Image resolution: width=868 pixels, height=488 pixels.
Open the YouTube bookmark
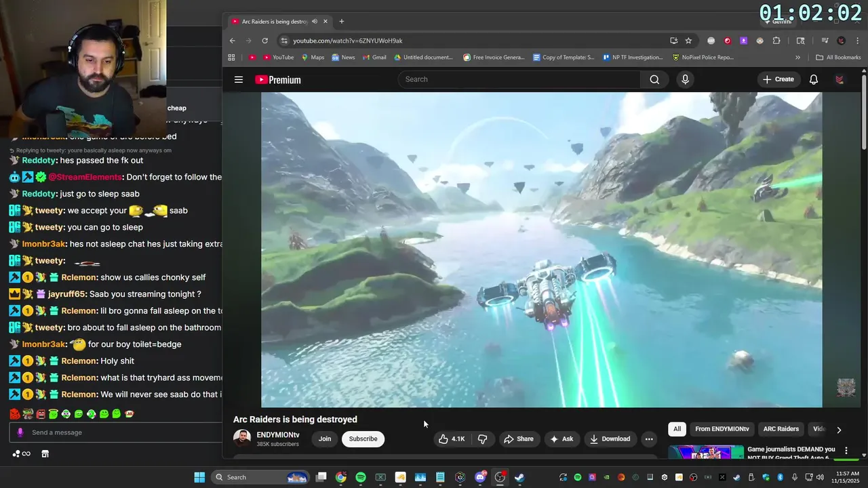tap(278, 58)
